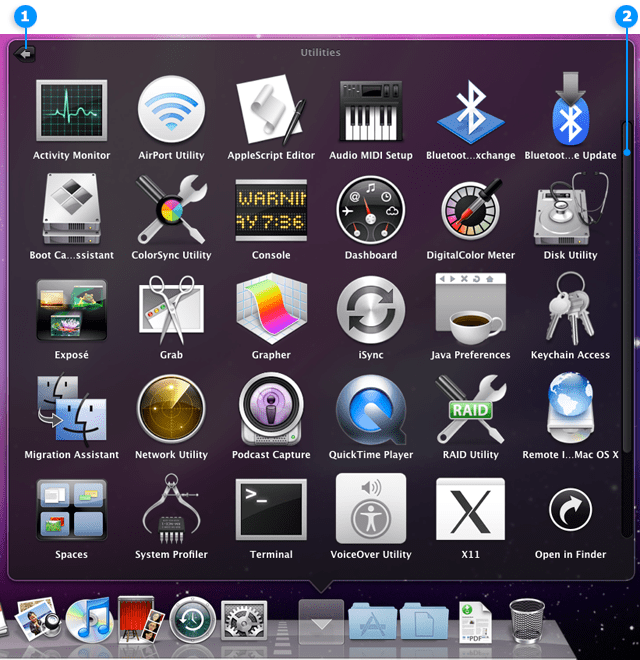Viewport: 640px width, 660px height.
Task: Open the Exposé app
Action: 72,310
